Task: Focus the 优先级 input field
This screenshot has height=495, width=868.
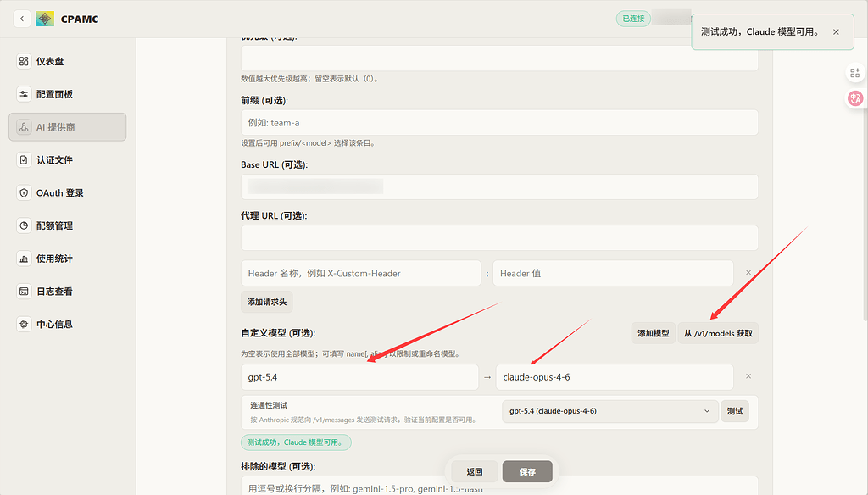Action: [499, 58]
